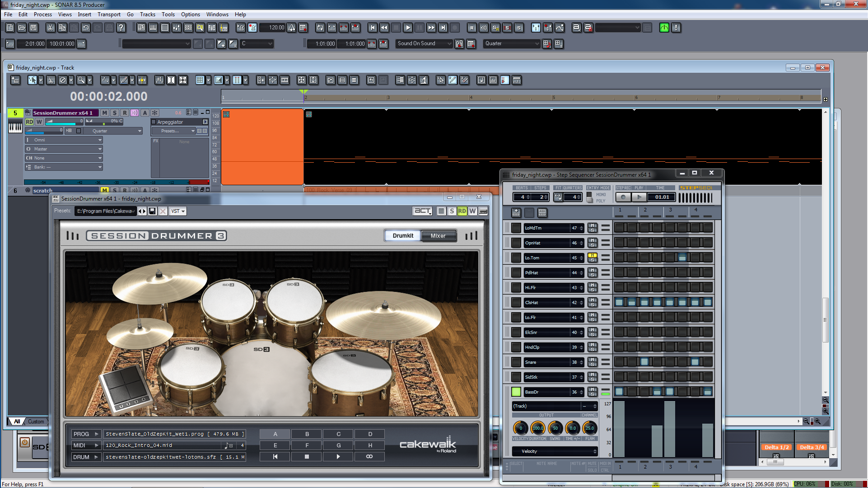Switch to the Mixer tab in Session Drummer
This screenshot has height=488, width=868.
click(x=438, y=236)
